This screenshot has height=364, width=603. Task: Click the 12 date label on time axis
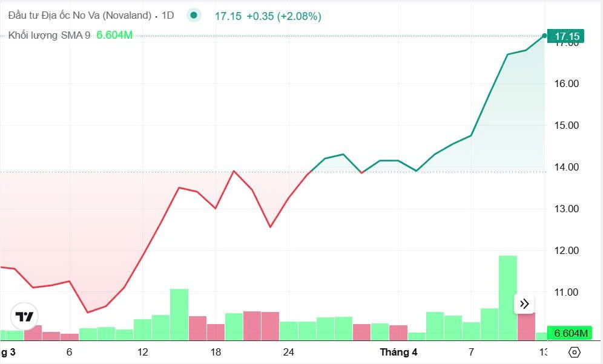(x=143, y=352)
